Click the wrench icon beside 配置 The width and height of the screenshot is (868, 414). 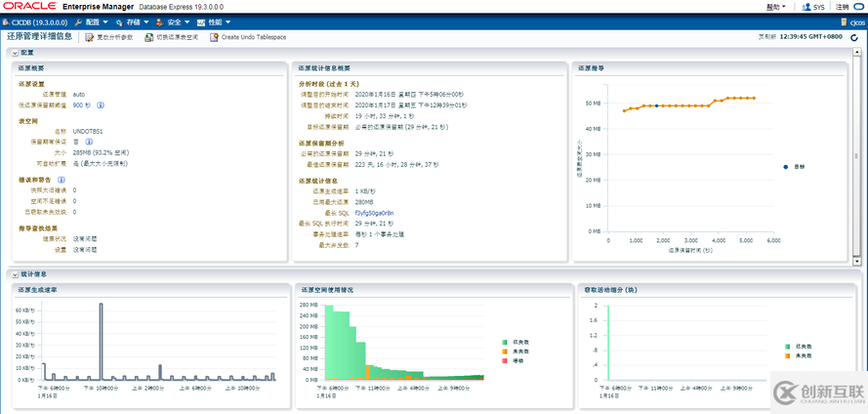click(78, 22)
